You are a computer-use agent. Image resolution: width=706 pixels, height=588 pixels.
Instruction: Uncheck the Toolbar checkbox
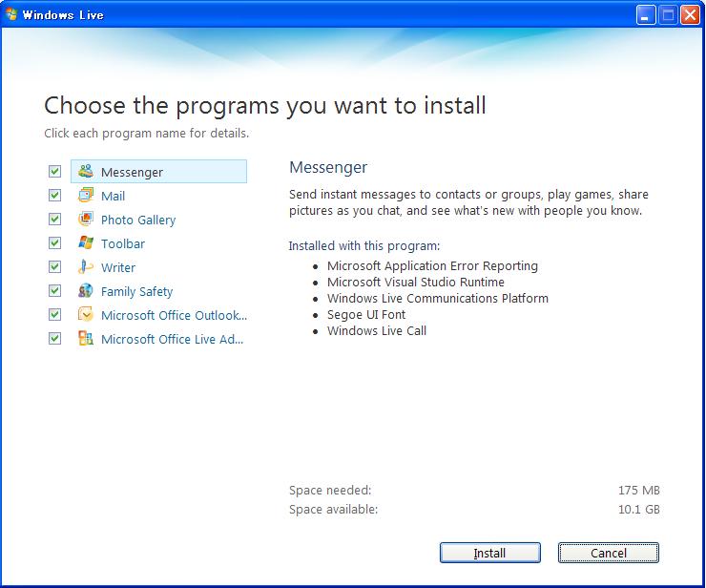click(x=55, y=242)
